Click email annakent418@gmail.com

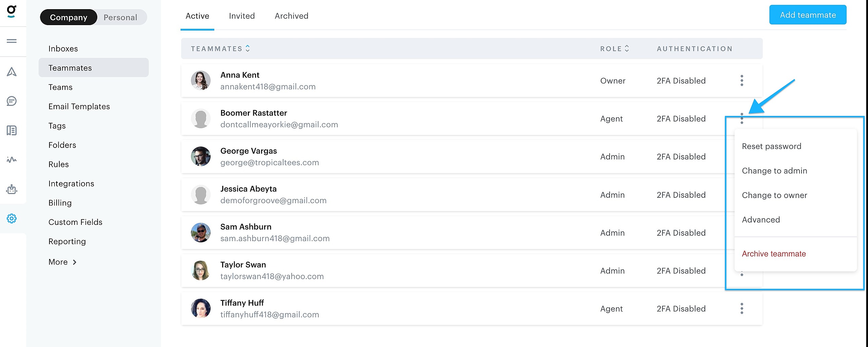click(x=268, y=86)
